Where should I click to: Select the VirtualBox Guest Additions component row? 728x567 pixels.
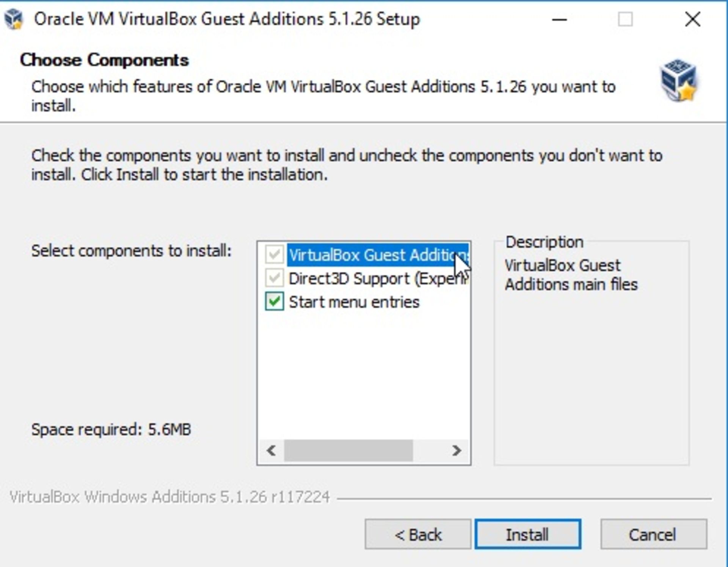coord(378,255)
